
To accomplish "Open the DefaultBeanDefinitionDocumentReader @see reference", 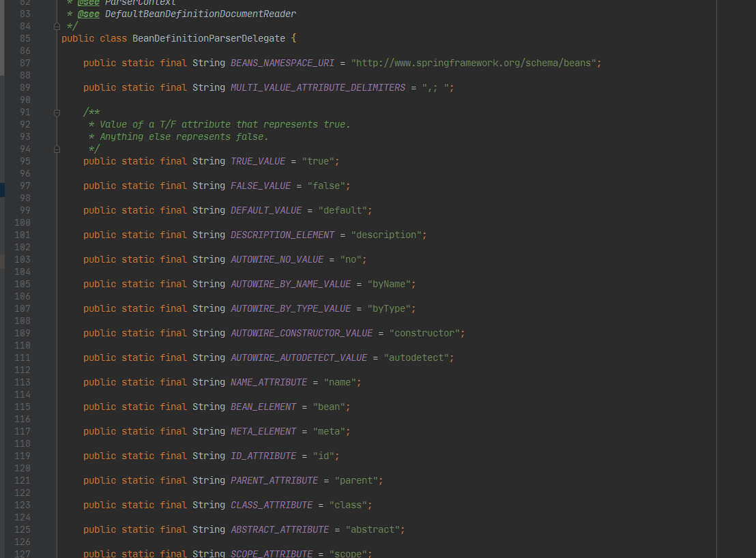I will pyautogui.click(x=201, y=14).
